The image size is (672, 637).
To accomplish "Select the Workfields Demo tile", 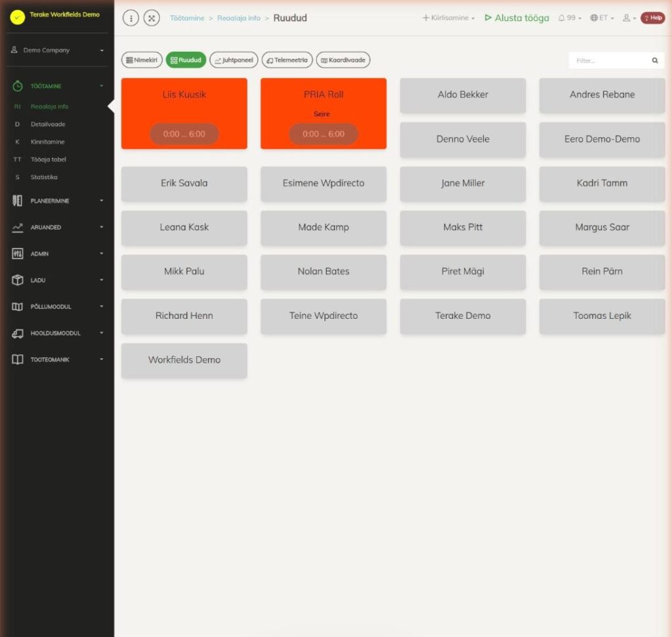I will tap(184, 360).
